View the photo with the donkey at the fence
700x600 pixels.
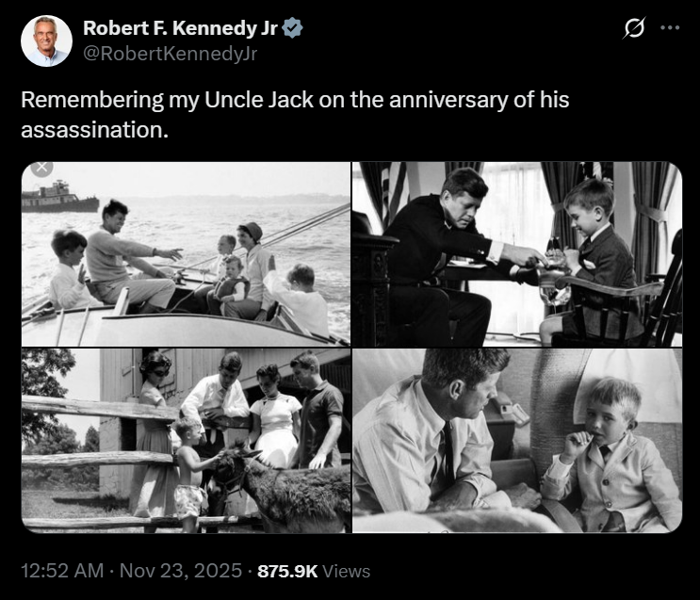pyautogui.click(x=186, y=440)
